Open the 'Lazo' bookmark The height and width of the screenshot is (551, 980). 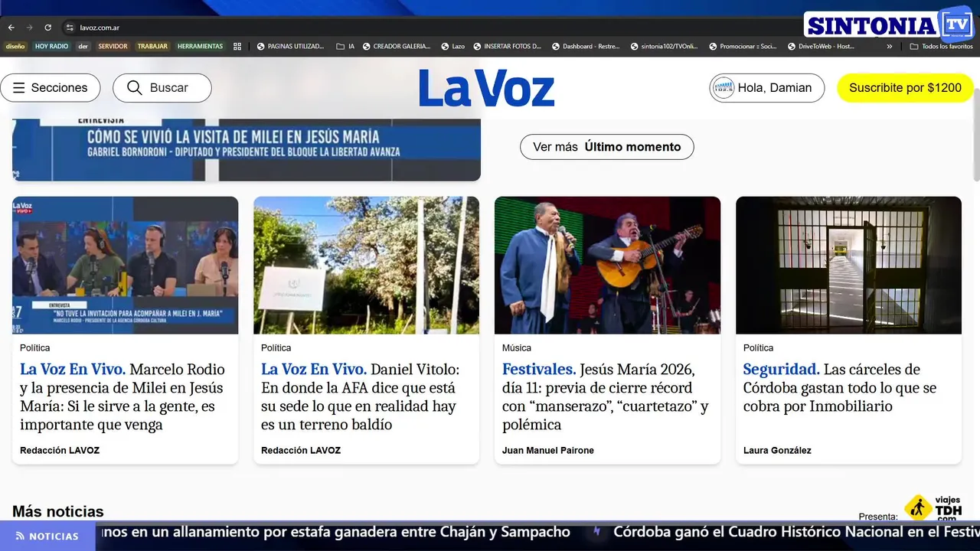(453, 47)
